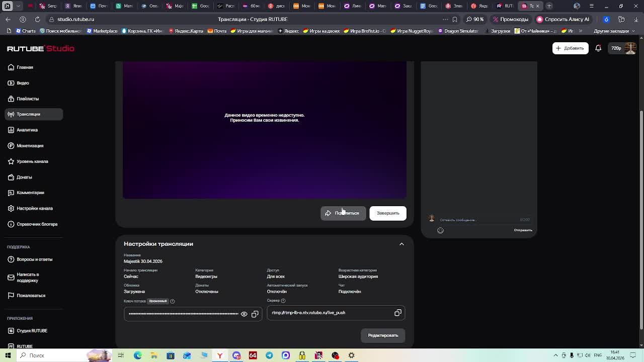Open Yandex Browser in taskbar
Image resolution: width=644 pixels, height=362 pixels.
(x=220, y=355)
